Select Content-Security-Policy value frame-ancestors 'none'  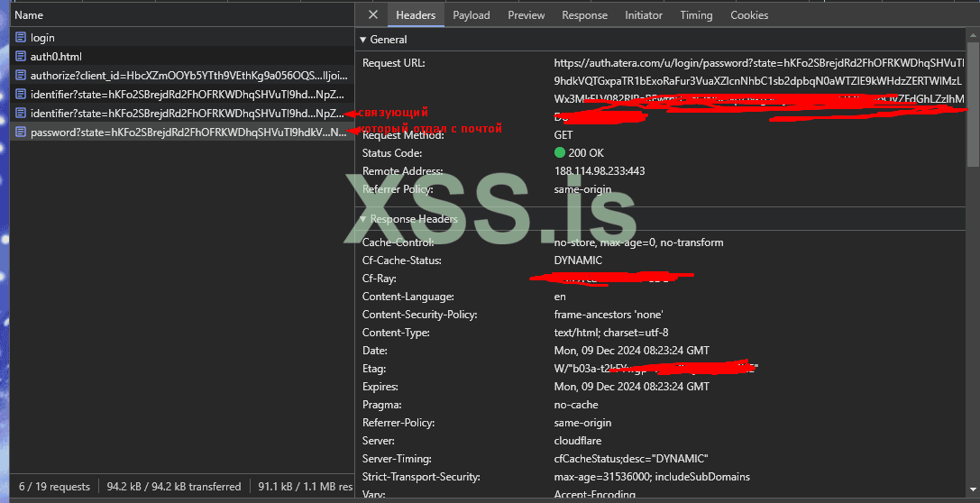(609, 315)
